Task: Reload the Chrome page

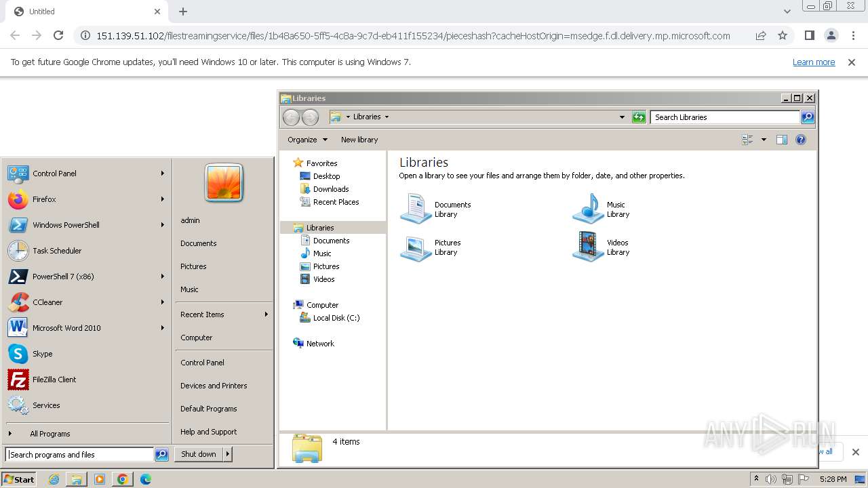Action: click(58, 35)
